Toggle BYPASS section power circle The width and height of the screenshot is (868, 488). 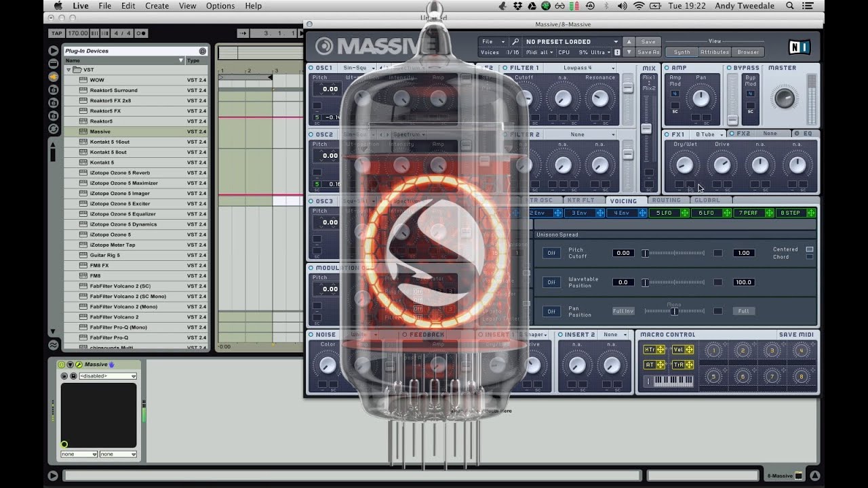point(729,68)
